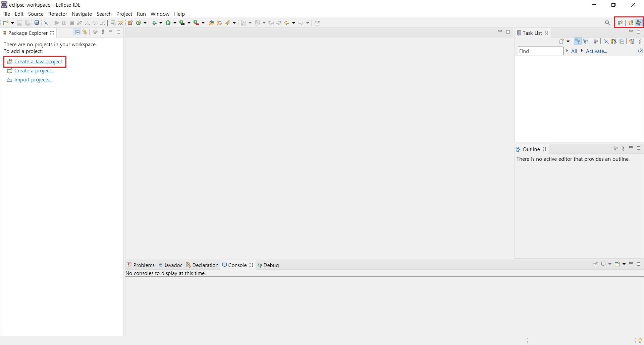The image size is (644, 345).
Task: Click Synchronize Changed in Task List
Action: click(632, 41)
